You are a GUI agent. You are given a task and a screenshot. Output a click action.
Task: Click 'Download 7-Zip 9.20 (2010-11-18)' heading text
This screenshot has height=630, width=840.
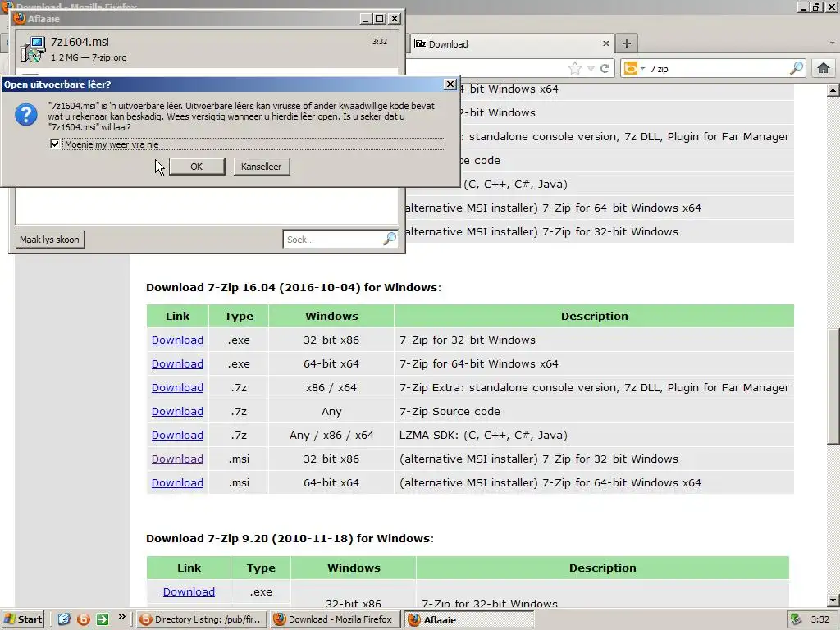pos(288,538)
